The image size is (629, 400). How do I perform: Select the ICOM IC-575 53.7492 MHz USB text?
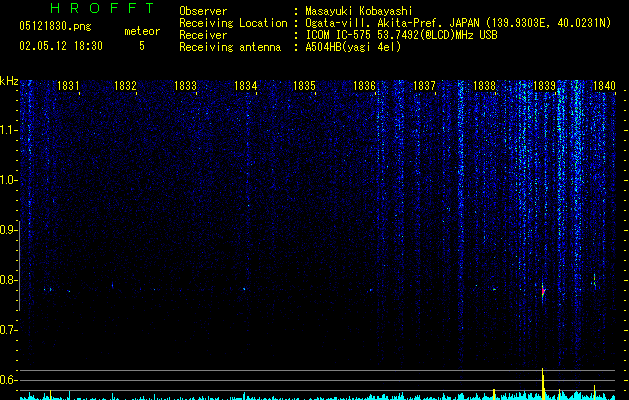tap(401, 35)
